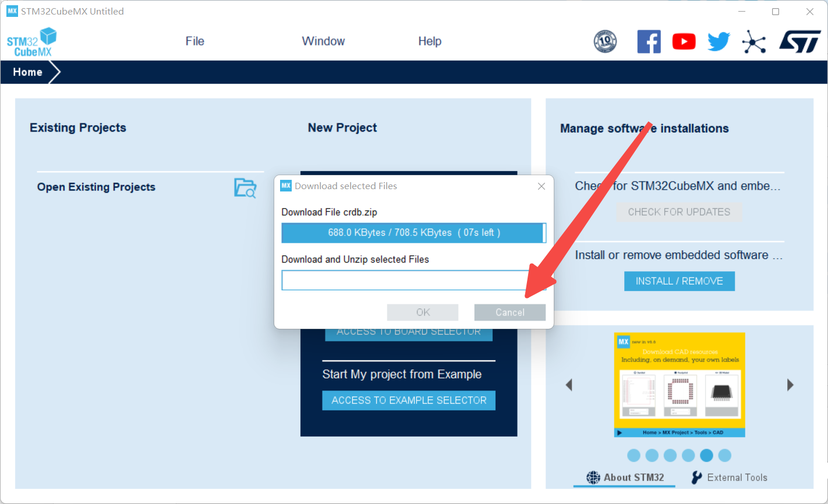Select the first carousel dot
Image resolution: width=828 pixels, height=504 pixels.
(634, 456)
